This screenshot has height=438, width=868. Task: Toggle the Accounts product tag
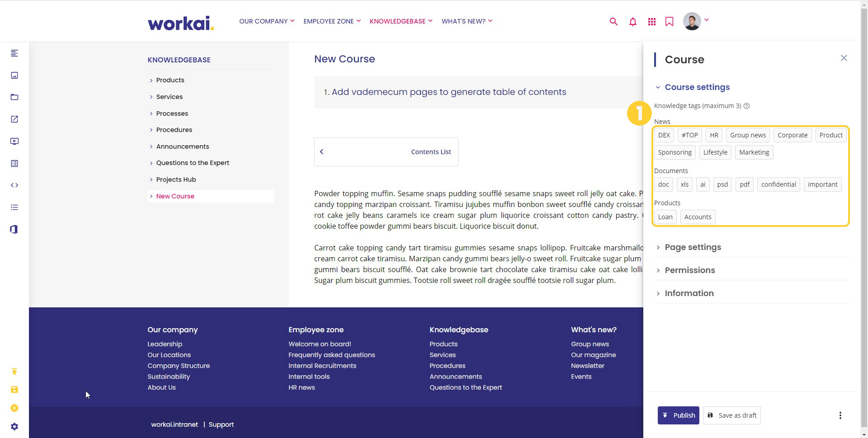[x=698, y=217]
